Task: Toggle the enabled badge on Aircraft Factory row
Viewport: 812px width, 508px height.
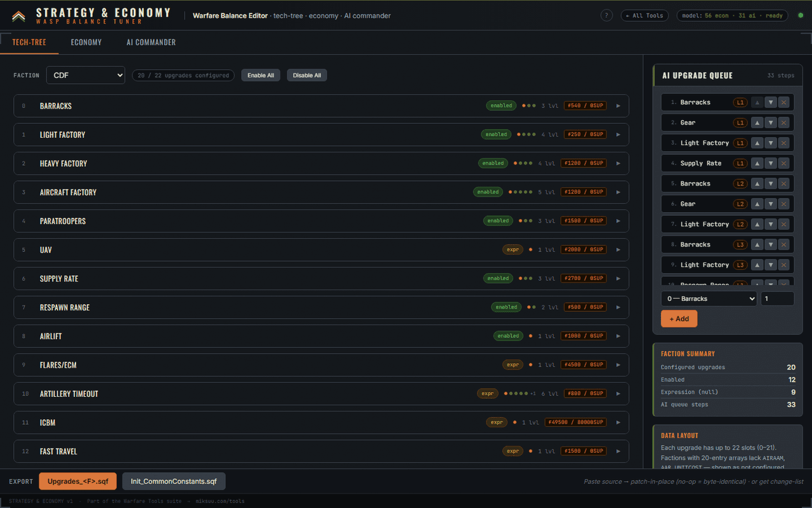Action: pyautogui.click(x=488, y=192)
